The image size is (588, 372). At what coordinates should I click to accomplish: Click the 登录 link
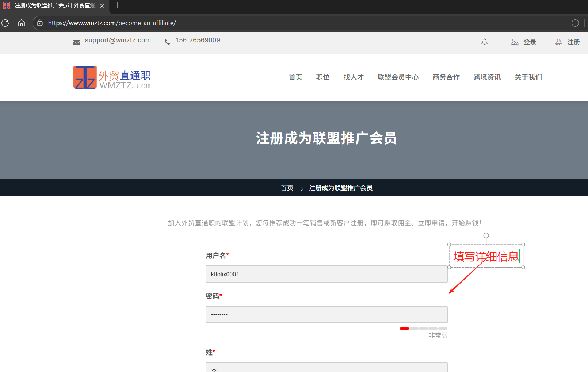[x=530, y=42]
